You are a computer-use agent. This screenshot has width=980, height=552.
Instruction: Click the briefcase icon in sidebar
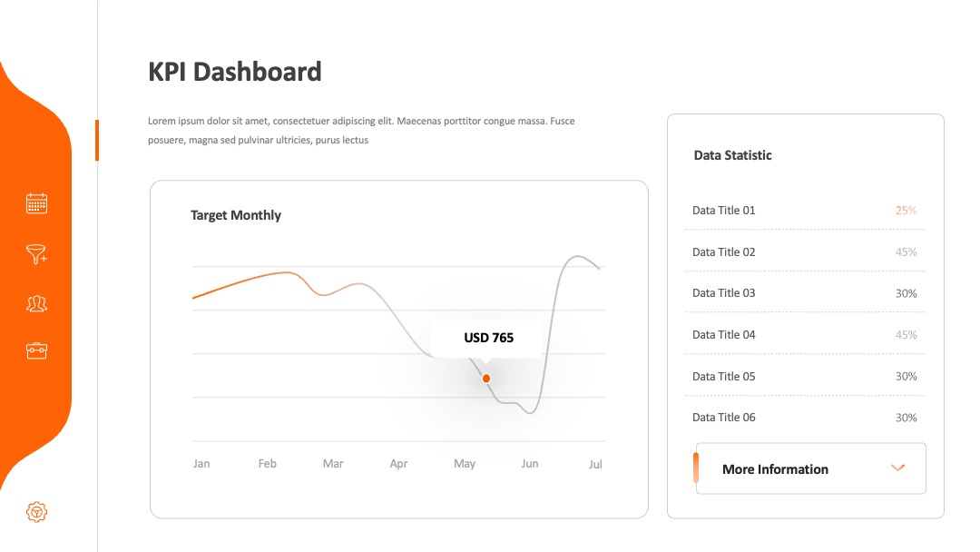tap(36, 350)
